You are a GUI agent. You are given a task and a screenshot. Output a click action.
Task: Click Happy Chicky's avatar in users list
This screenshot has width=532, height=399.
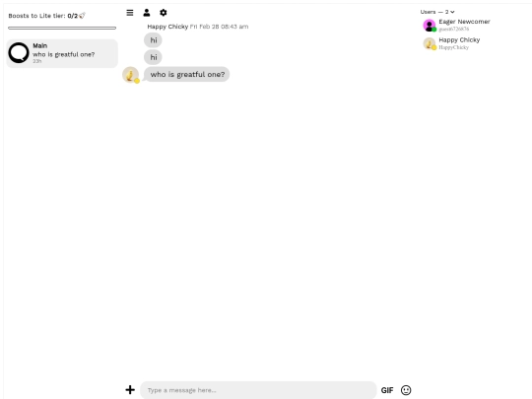430,43
